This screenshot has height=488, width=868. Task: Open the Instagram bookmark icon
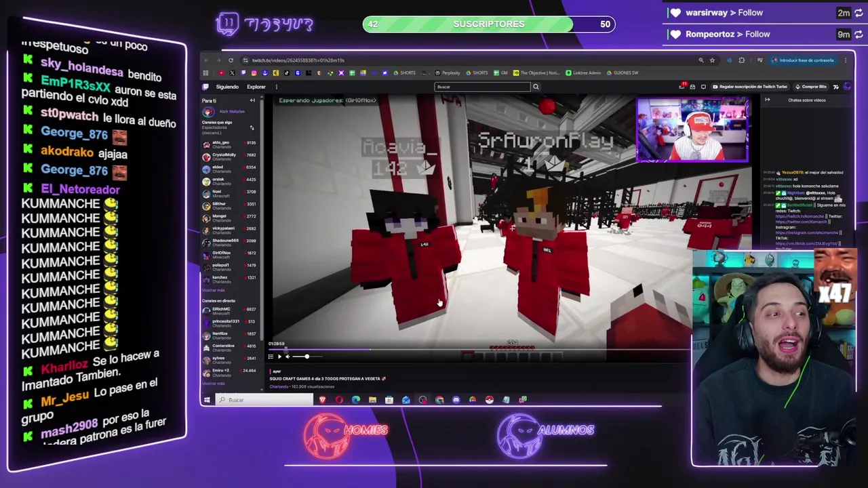click(x=254, y=73)
